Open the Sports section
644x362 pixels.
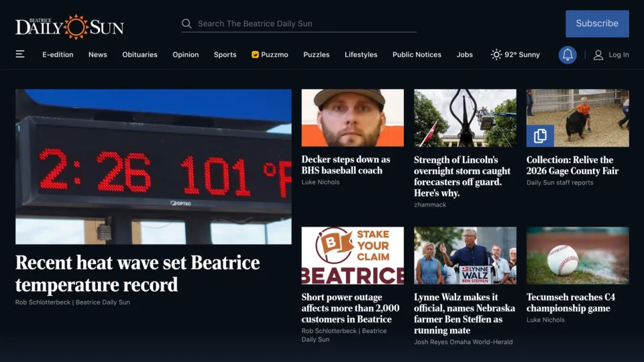tap(225, 54)
